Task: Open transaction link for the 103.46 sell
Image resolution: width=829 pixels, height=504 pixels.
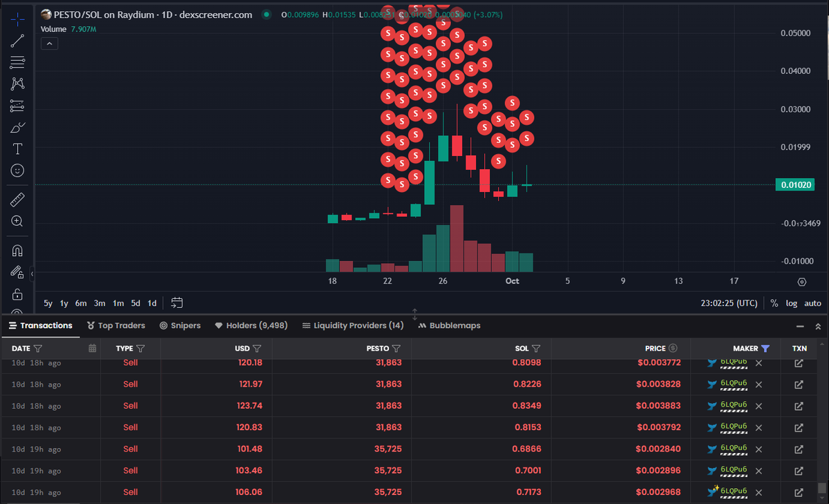Action: [799, 471]
